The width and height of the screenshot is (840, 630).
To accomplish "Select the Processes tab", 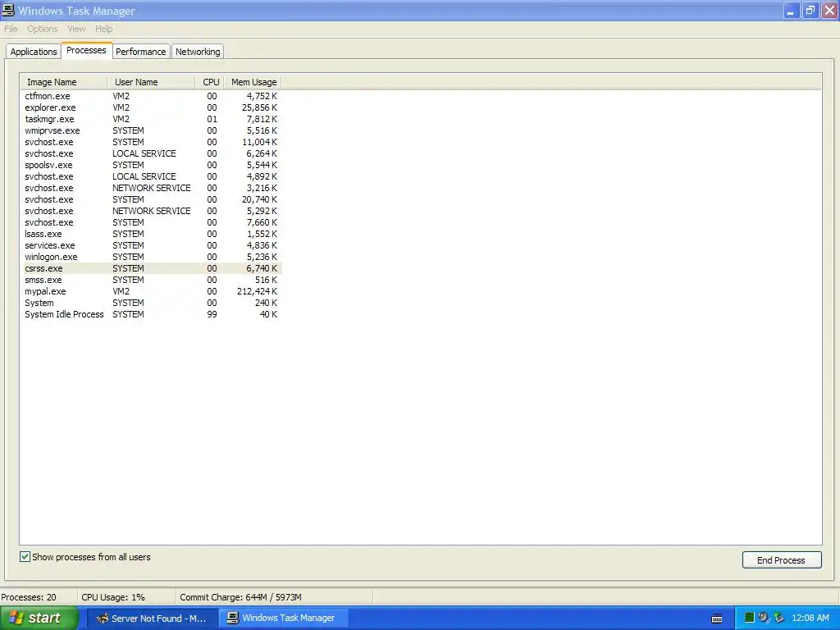I will point(86,50).
